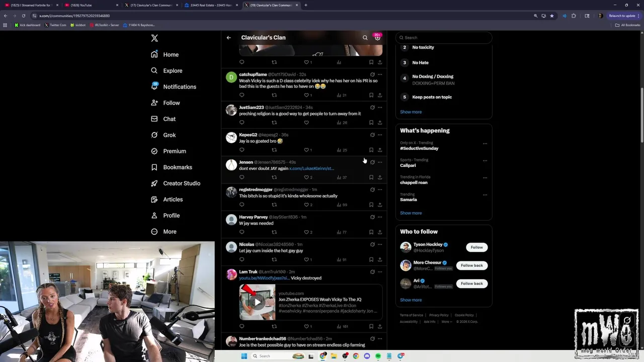Open more options on the catchupflame post
644x362 pixels.
(380, 74)
